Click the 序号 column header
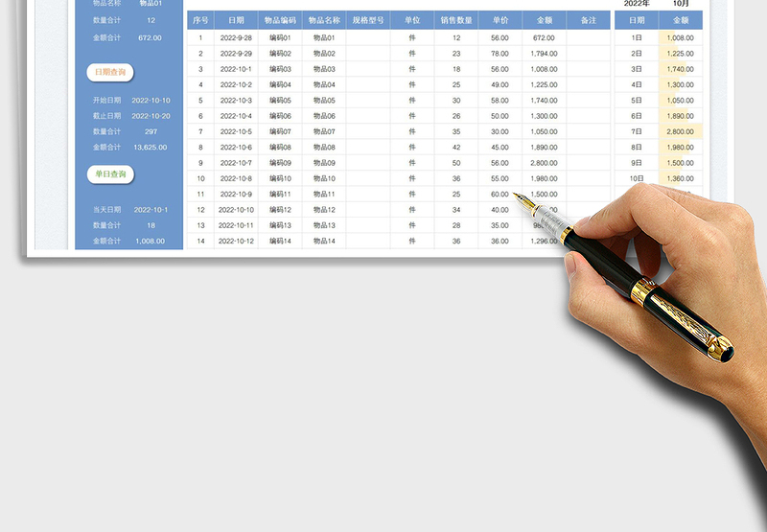The image size is (767, 532). (199, 20)
